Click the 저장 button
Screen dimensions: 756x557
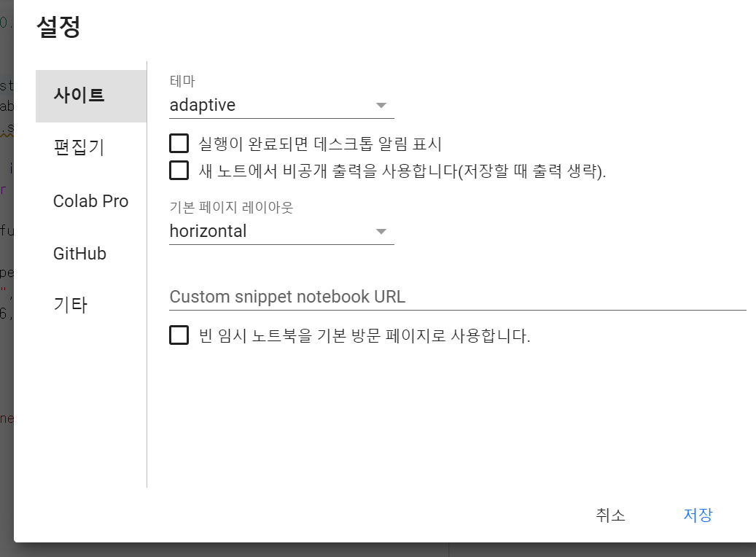click(x=698, y=515)
